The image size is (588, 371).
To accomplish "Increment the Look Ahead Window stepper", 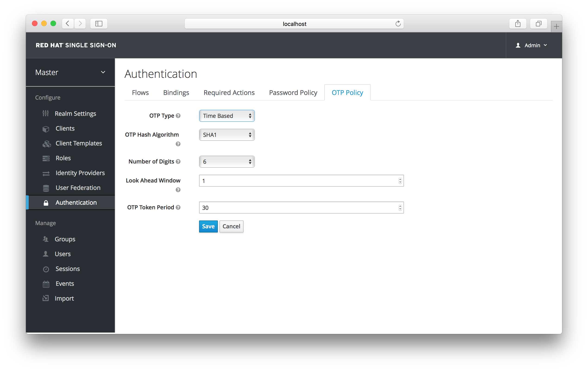I will tap(399, 179).
